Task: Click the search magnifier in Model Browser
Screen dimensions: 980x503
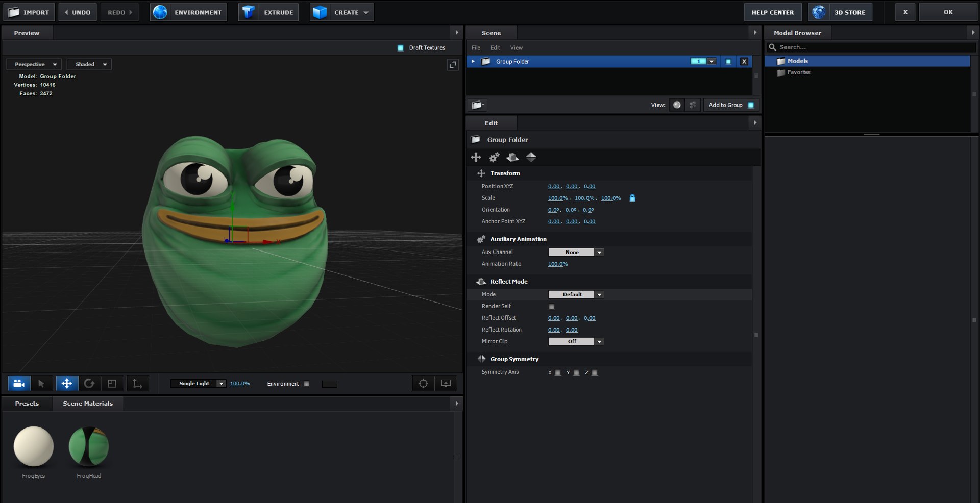Action: click(773, 47)
